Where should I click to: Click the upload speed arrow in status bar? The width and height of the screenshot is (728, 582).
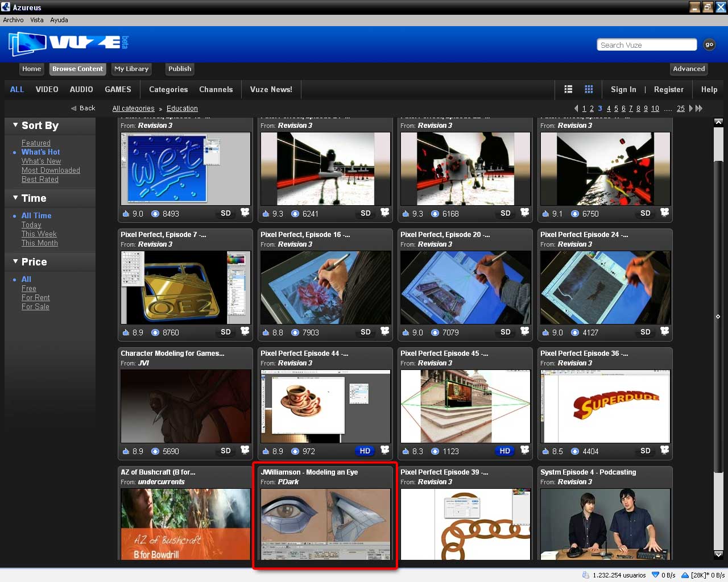[685, 575]
